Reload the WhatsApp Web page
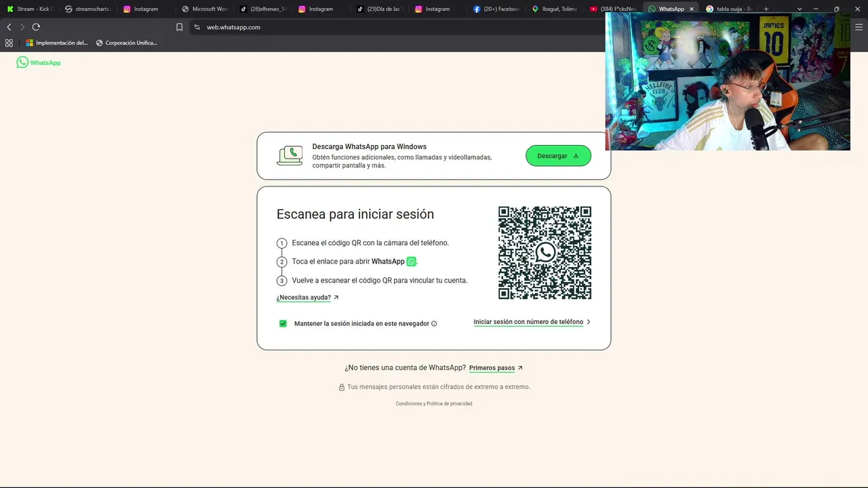 [x=36, y=27]
